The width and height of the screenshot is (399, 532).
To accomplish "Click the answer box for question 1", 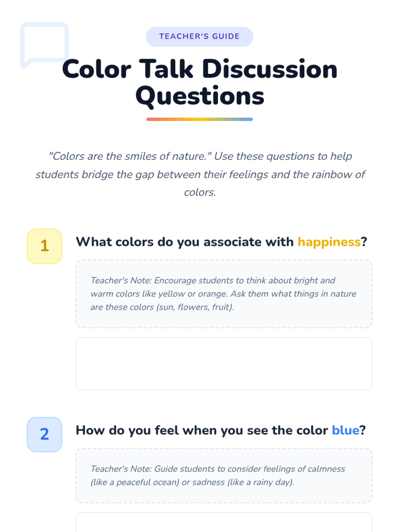I will point(224,363).
